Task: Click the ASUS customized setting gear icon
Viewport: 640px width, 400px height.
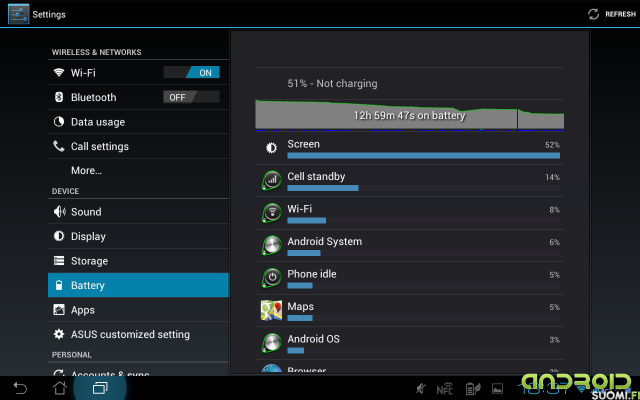Action: point(59,334)
